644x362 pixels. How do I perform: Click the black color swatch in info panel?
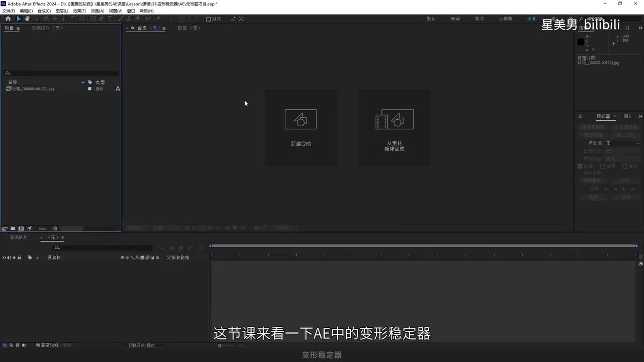point(581,42)
